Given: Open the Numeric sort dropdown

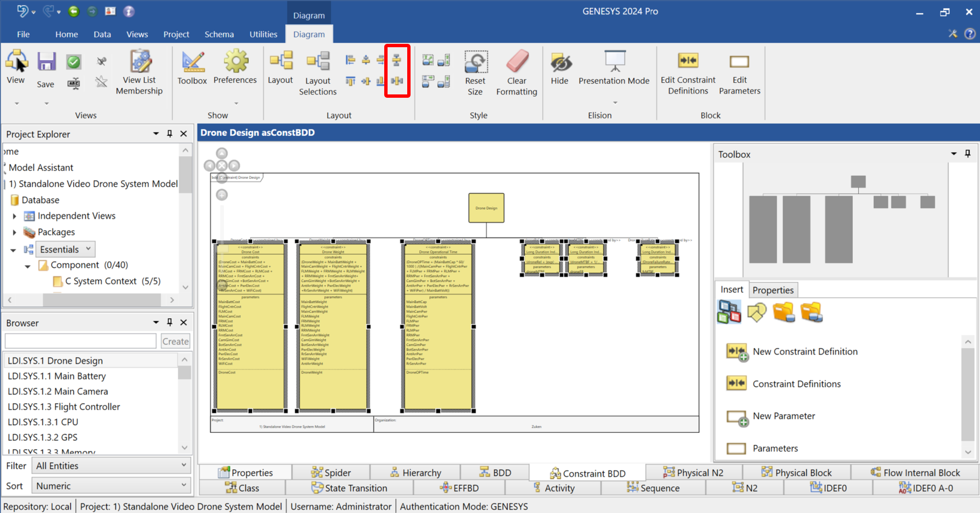Looking at the screenshot, I should (184, 485).
